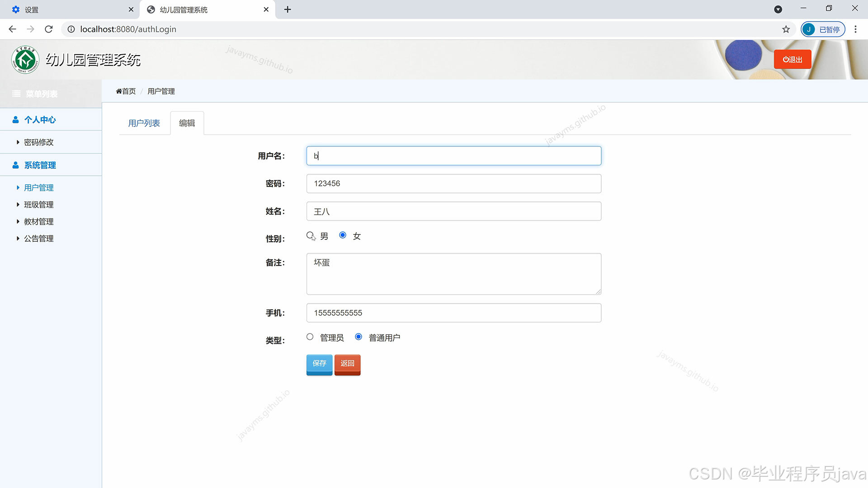
Task: Click the 返回 return button
Action: [x=347, y=364]
